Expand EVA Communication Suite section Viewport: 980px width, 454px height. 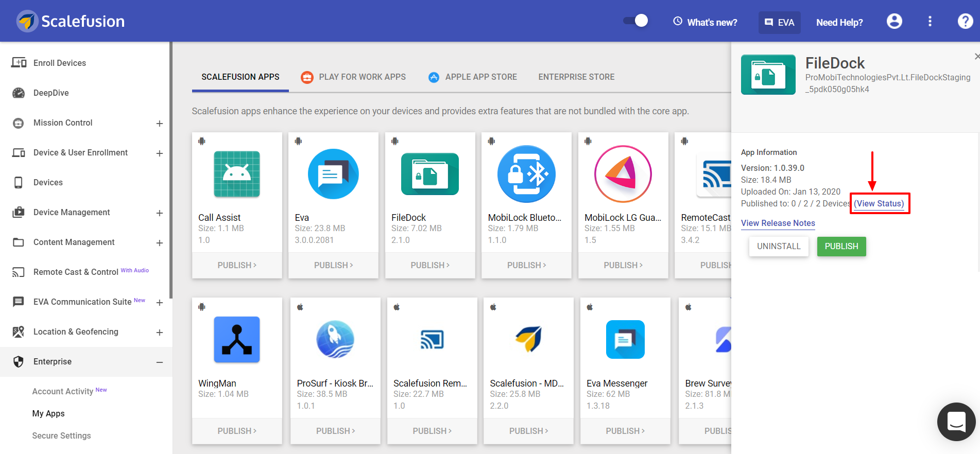[160, 302]
